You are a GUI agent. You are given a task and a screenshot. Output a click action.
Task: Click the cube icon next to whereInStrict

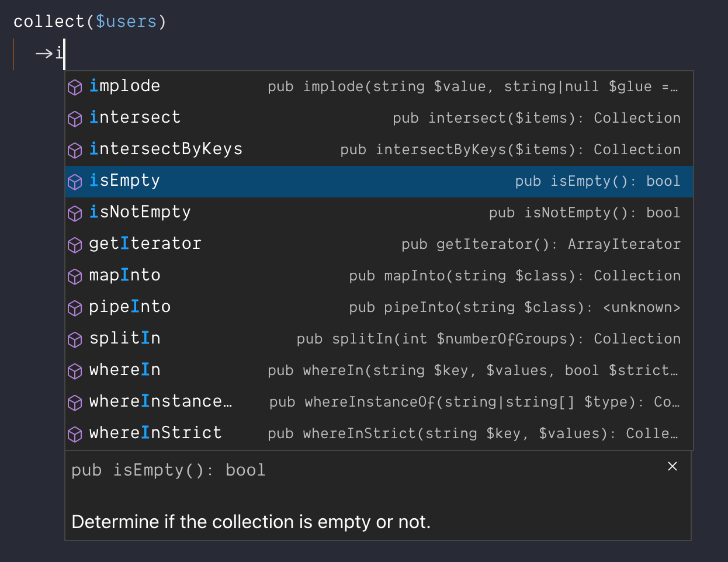pyautogui.click(x=75, y=435)
